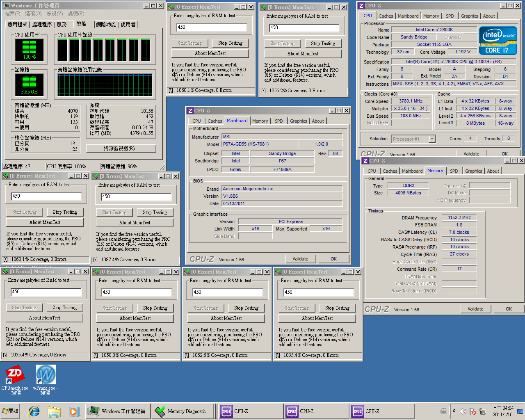
Task: Select processor name Intel Core i7 2600K
Action: click(434, 30)
